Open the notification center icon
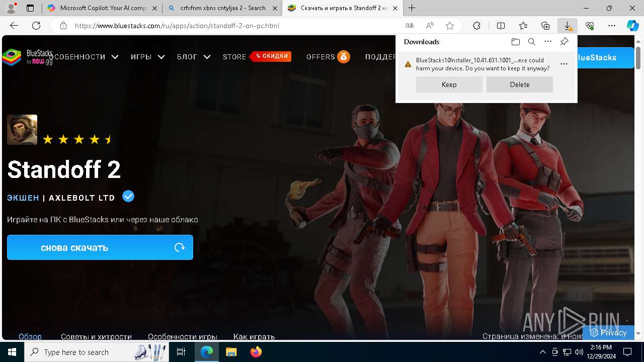The height and width of the screenshot is (362, 644). click(x=627, y=352)
